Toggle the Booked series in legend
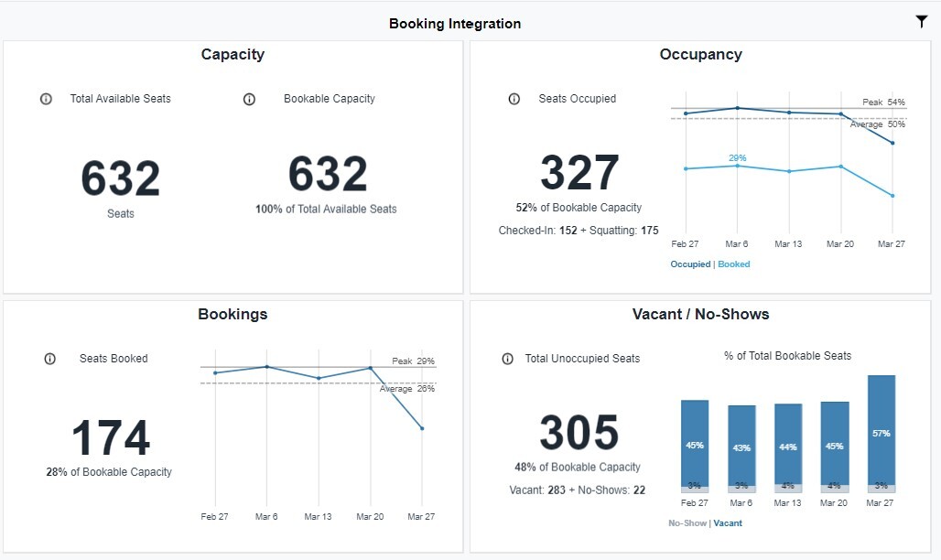 click(734, 264)
